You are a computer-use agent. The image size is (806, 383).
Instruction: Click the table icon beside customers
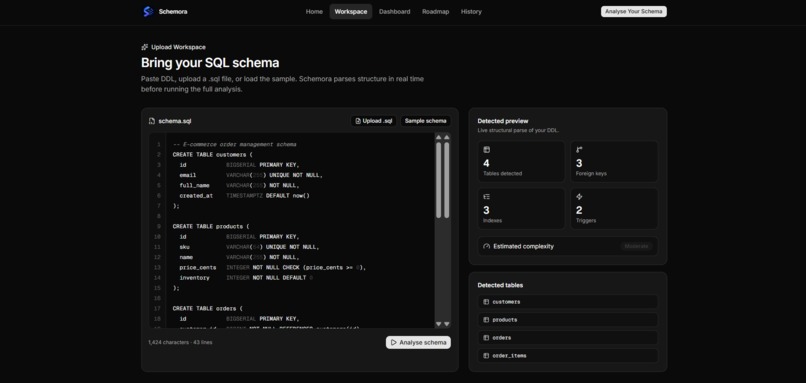(486, 302)
